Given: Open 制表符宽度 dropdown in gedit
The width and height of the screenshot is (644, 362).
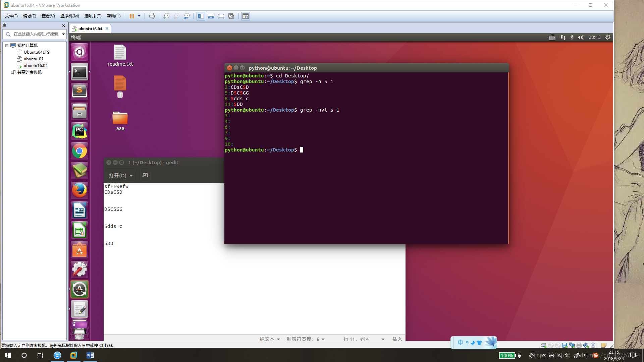Looking at the screenshot, I should [x=306, y=339].
